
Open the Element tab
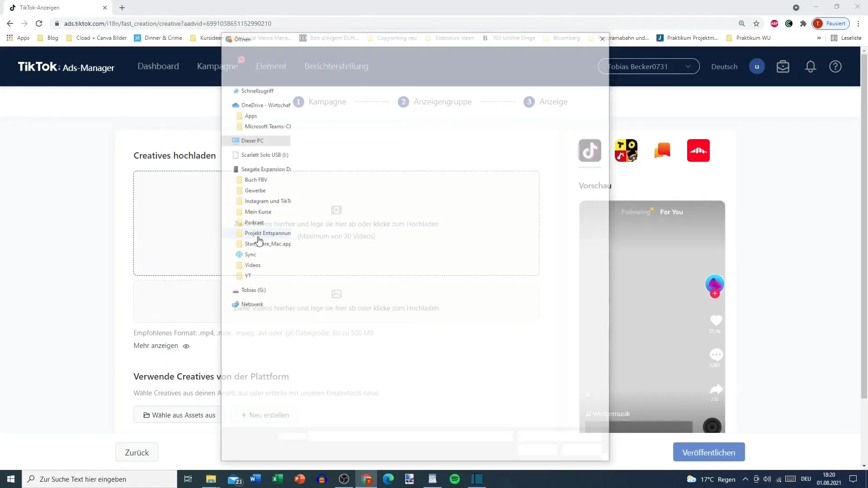point(271,66)
